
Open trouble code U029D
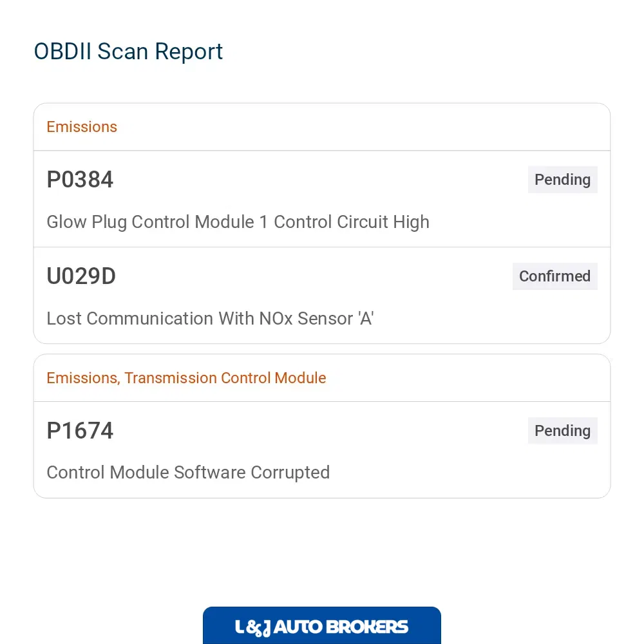coord(81,276)
